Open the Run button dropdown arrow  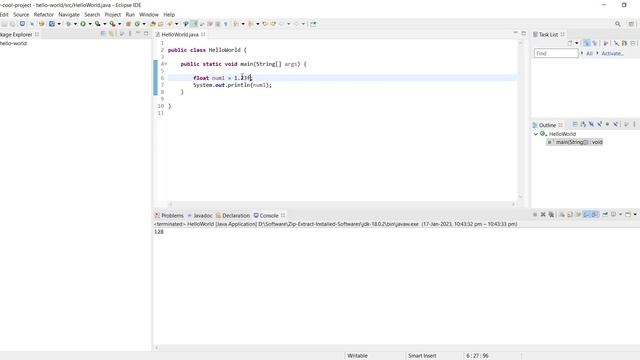[90, 24]
